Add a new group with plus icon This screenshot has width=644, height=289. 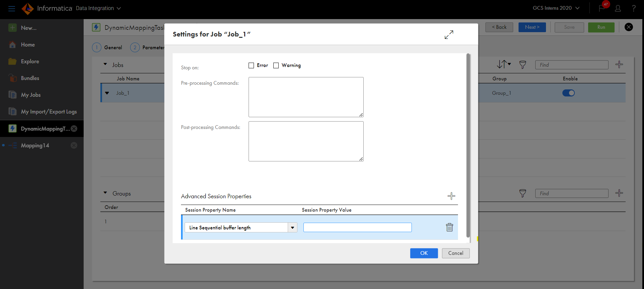[619, 193]
